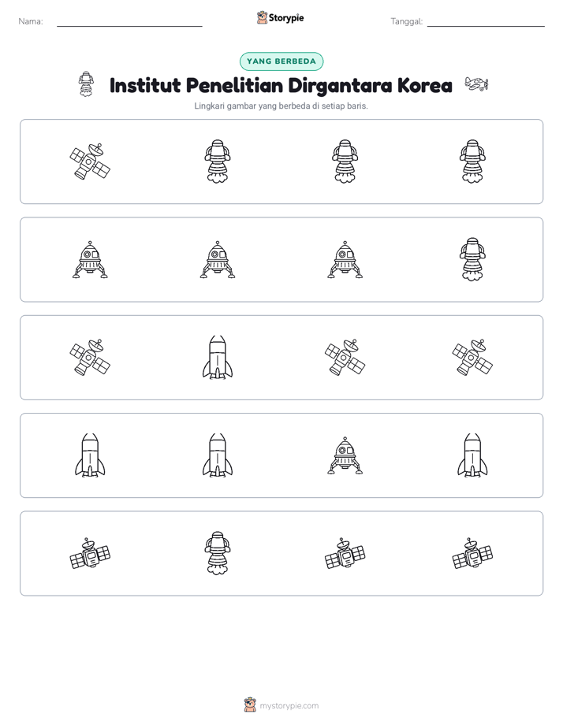The width and height of the screenshot is (563, 728).
Task: Click the first satellite in row five
Action: [x=90, y=553]
